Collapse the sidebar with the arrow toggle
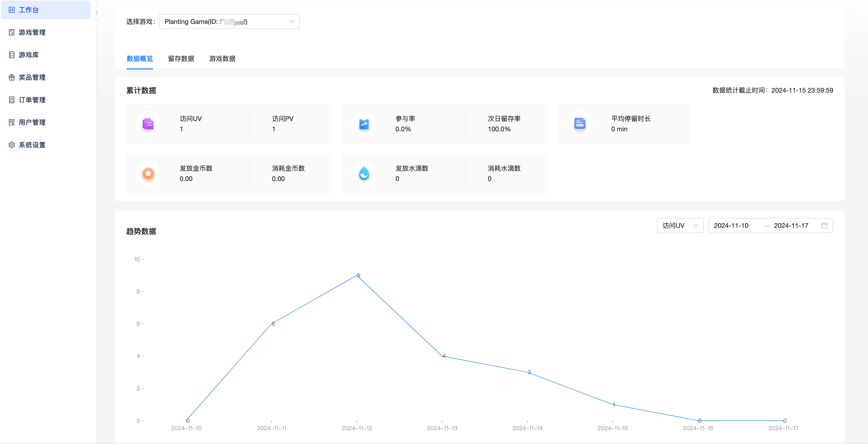 pyautogui.click(x=97, y=13)
